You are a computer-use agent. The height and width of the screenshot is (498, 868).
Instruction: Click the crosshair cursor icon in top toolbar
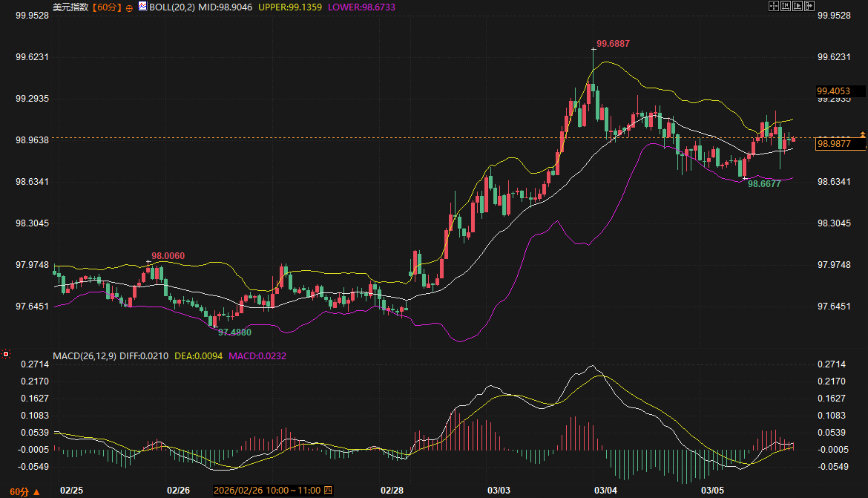click(774, 6)
